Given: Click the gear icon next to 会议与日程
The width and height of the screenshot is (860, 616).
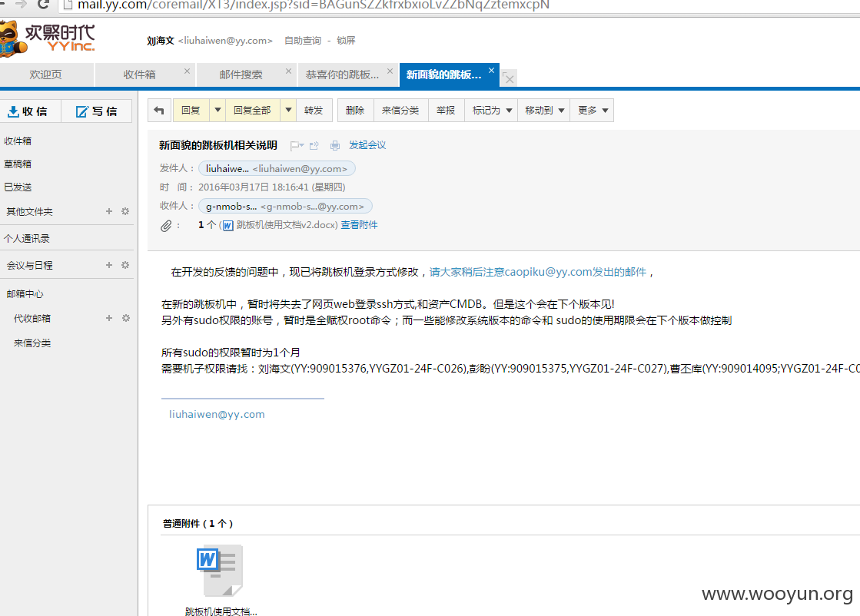Looking at the screenshot, I should tap(125, 265).
